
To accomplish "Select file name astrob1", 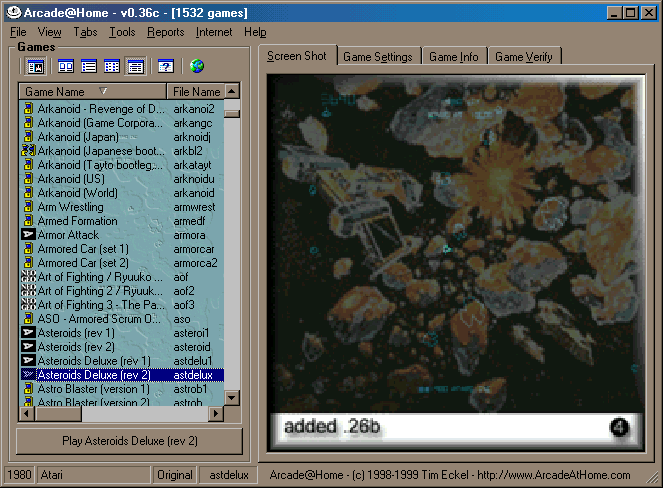I will (x=190, y=389).
